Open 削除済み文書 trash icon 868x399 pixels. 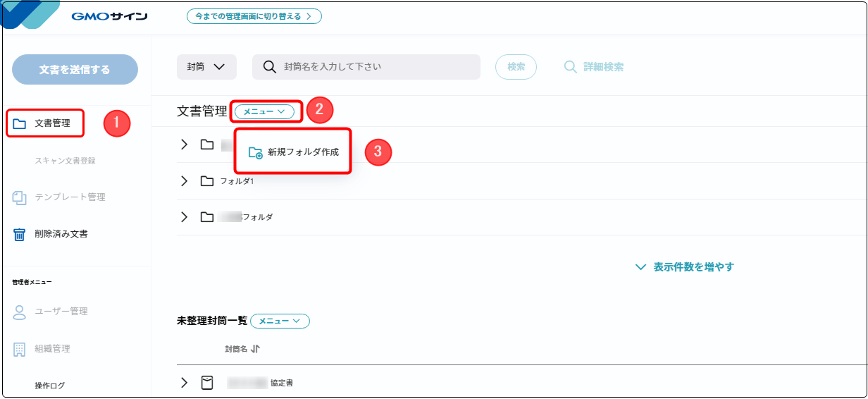[x=20, y=234]
